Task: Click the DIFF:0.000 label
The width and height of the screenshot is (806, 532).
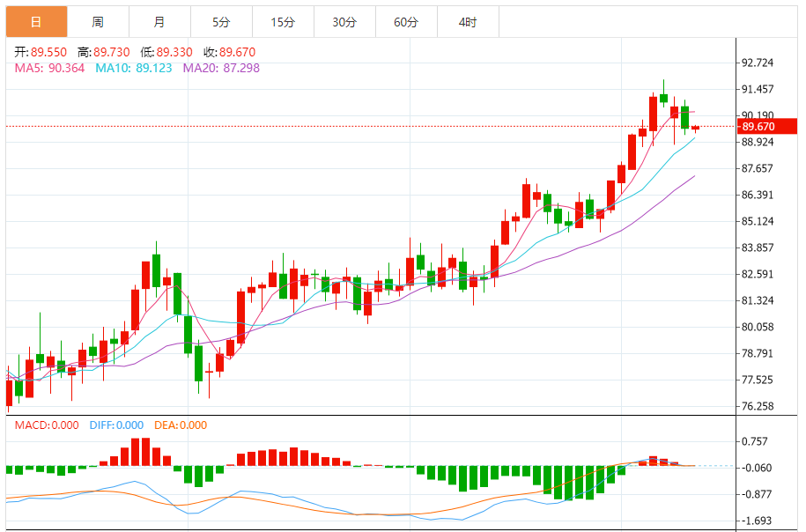Action: coord(116,425)
